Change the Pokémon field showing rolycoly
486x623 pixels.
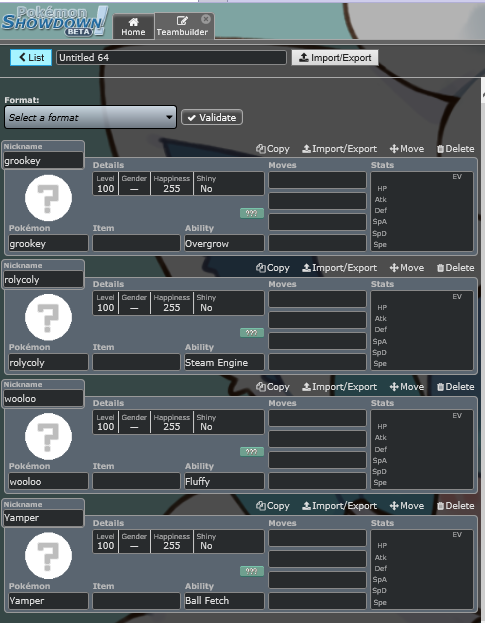point(48,362)
